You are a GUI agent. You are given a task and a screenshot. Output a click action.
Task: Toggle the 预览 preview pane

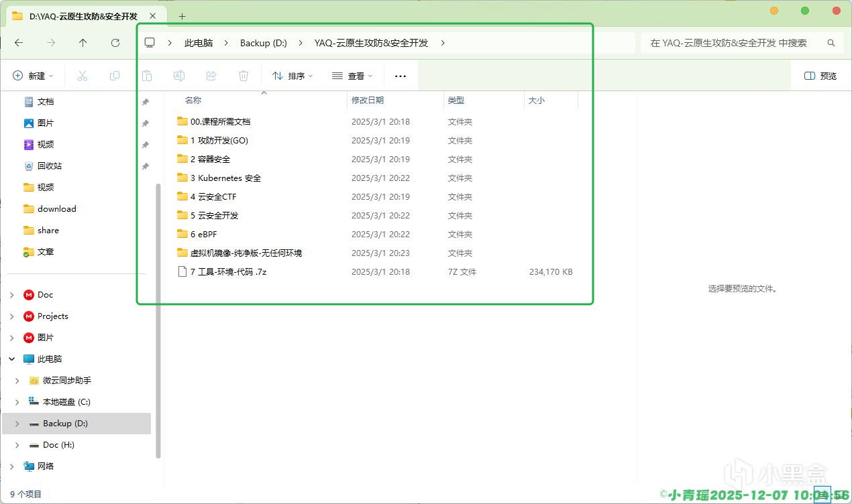click(820, 76)
